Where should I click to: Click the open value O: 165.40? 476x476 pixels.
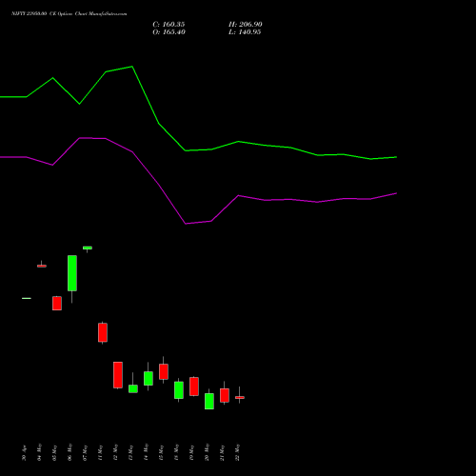pyautogui.click(x=169, y=32)
